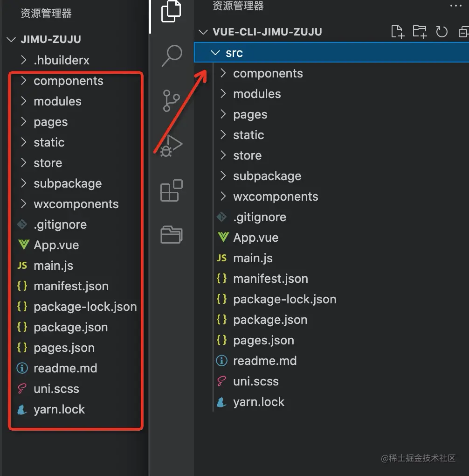The height and width of the screenshot is (476, 469).
Task: Select pages.json under the src folder
Action: [x=263, y=340]
